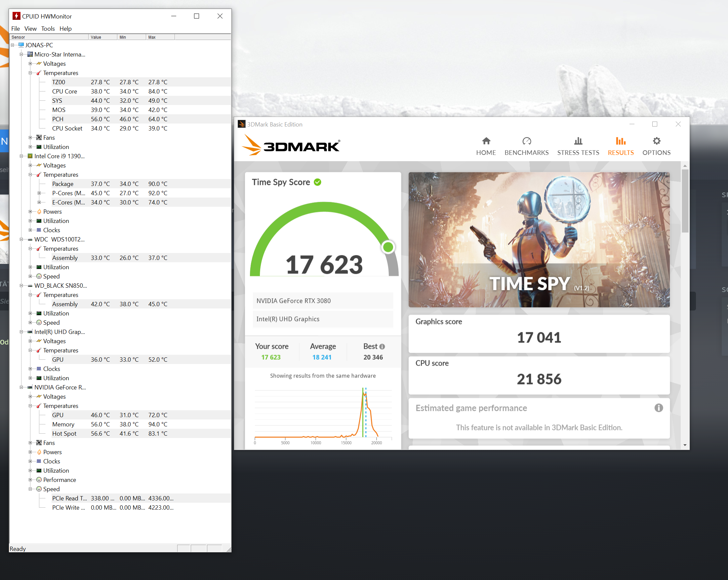Expand the Micro-Star Voltages node
Viewport: 728px width, 580px height.
pos(30,64)
